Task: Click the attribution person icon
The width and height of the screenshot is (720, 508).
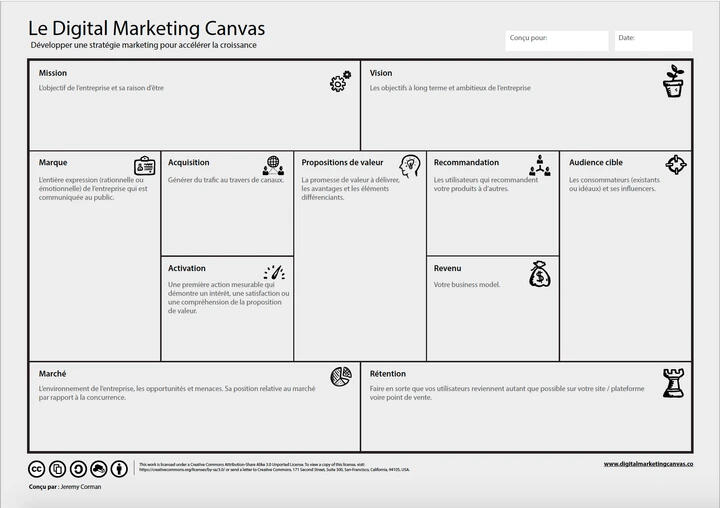Action: 119,469
